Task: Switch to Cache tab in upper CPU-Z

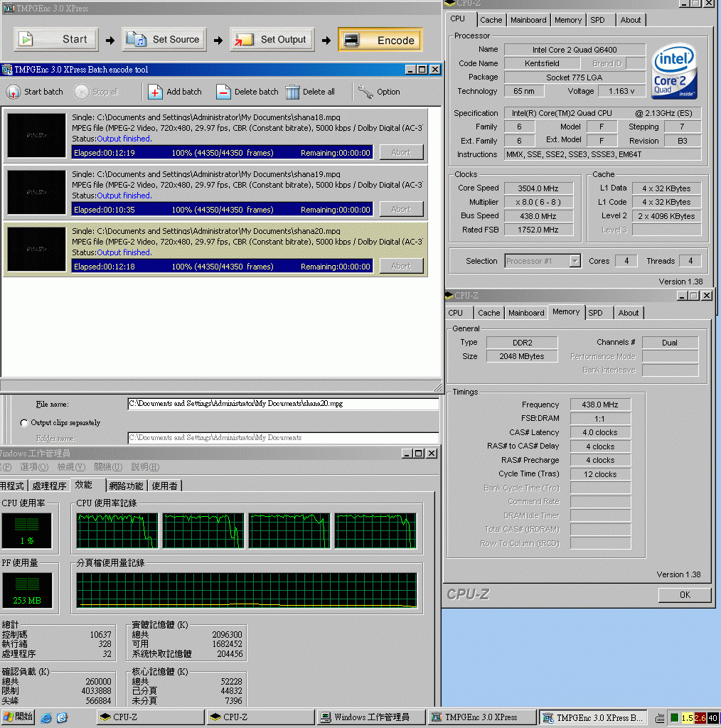Action: (491, 20)
